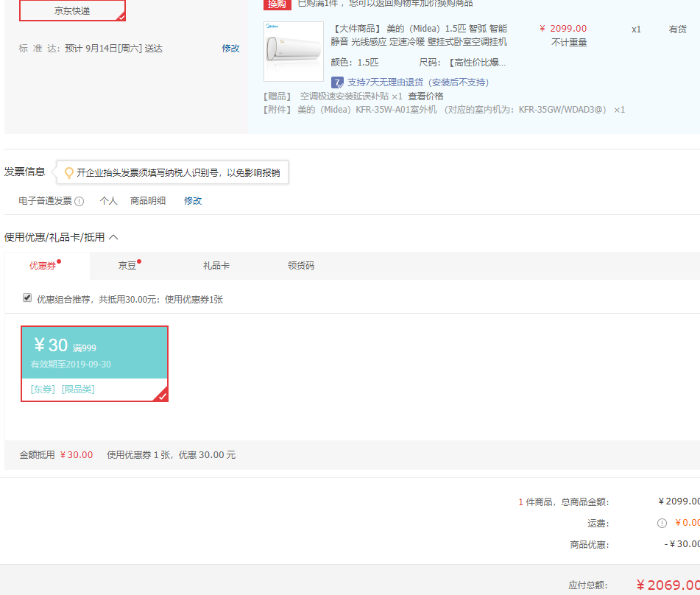
Task: Uncheck the 优惠组合推荐 checkbox
Action: tap(27, 298)
